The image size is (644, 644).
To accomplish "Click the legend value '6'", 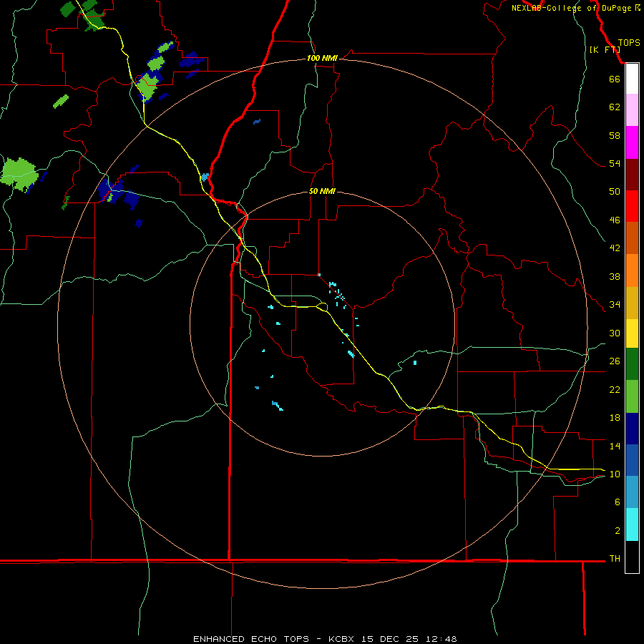I will pyautogui.click(x=618, y=502).
